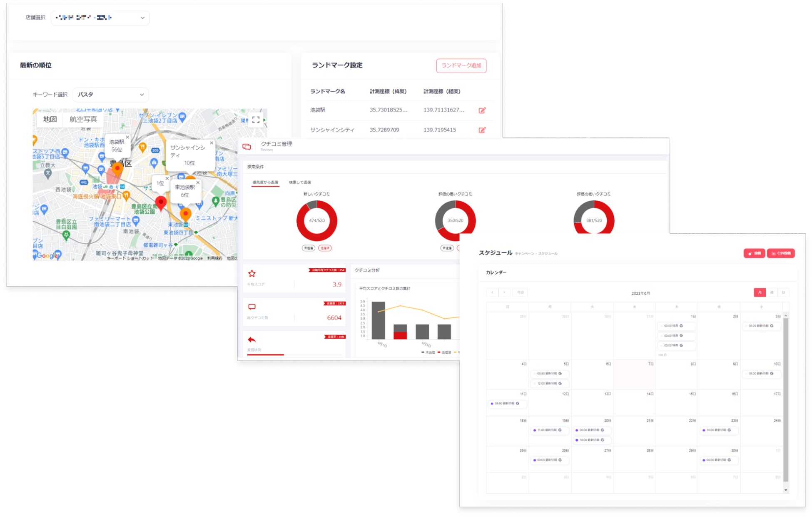Screen dimensions: 812x517
Task: Click the ランドマーク追加 button
Action: tap(461, 66)
